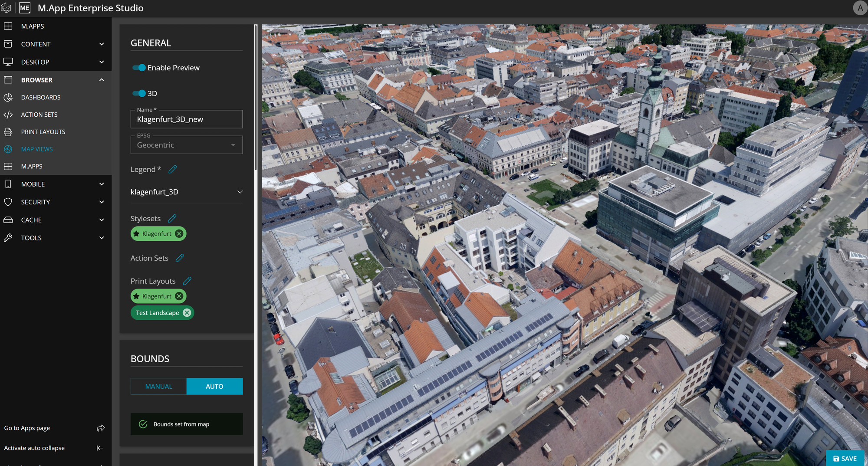Open Print Layouts in the Browser menu

[x=56, y=132]
